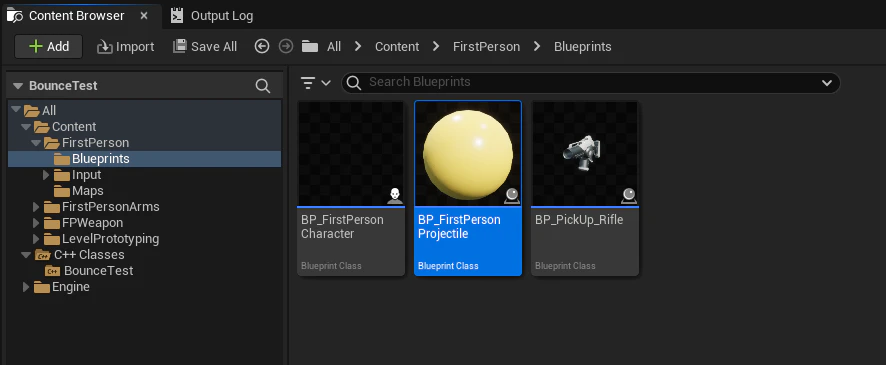Search the folder tree with magnifier icon
Viewport: 886px width, 365px height.
tap(263, 86)
